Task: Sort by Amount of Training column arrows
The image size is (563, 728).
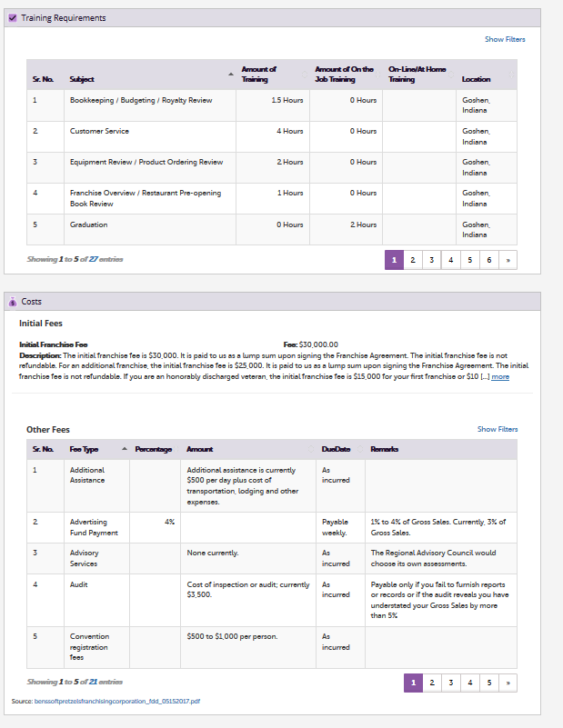Action: coord(305,75)
